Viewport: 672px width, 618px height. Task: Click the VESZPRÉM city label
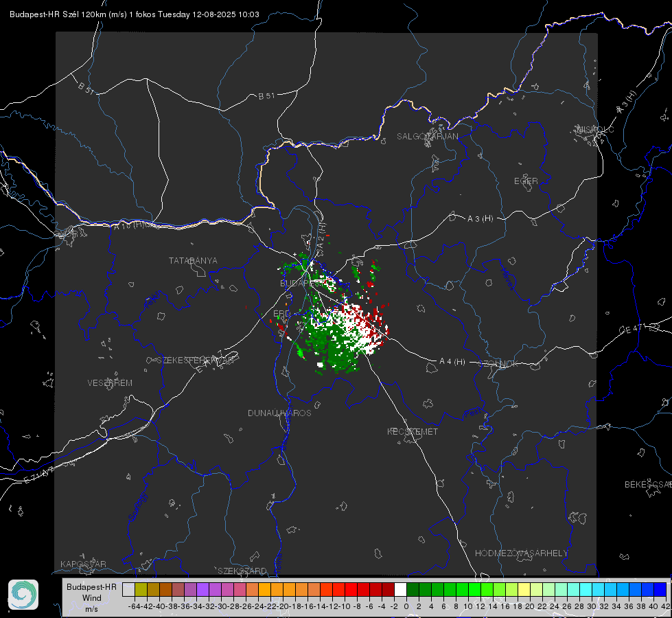click(x=110, y=382)
